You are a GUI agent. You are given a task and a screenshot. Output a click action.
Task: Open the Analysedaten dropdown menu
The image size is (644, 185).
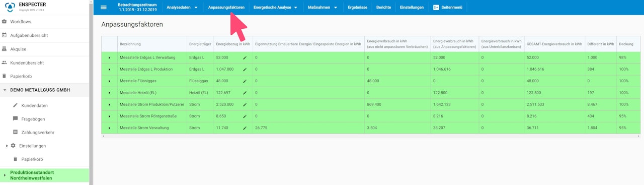[x=182, y=8]
